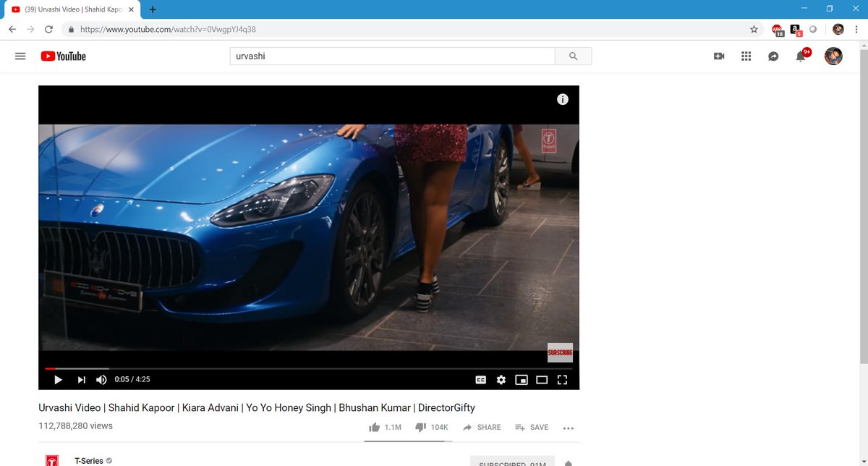Screen dimensions: 868x466
Task: Share the video
Action: (x=482, y=427)
